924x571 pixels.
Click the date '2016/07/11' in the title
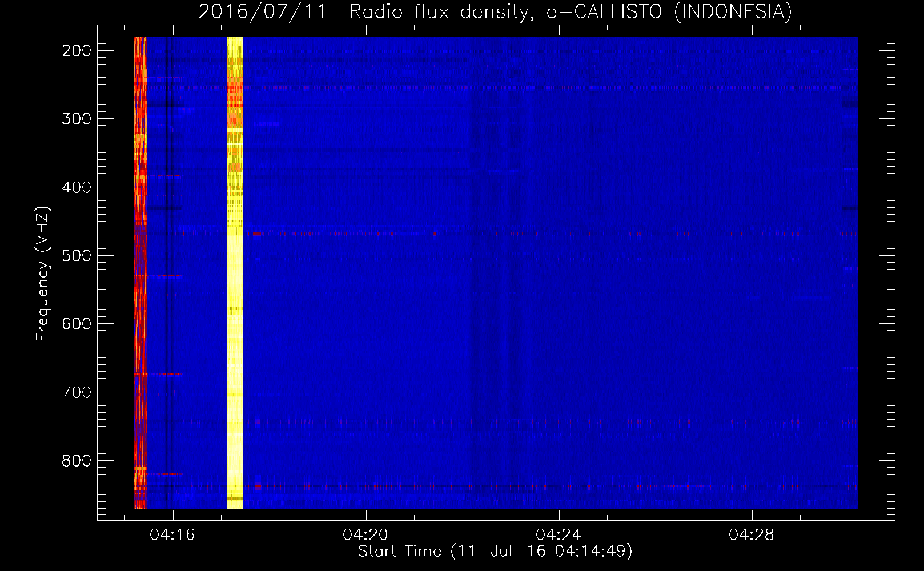point(262,11)
